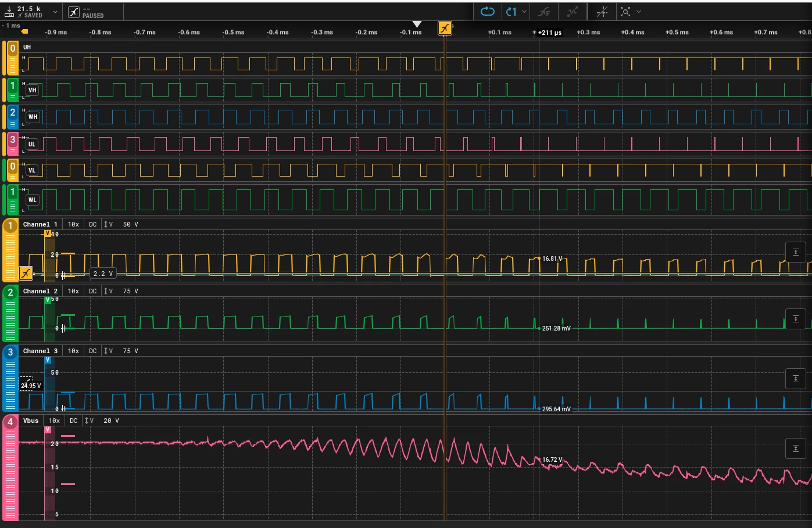Click Channel 2 green V axis handle

click(48, 300)
